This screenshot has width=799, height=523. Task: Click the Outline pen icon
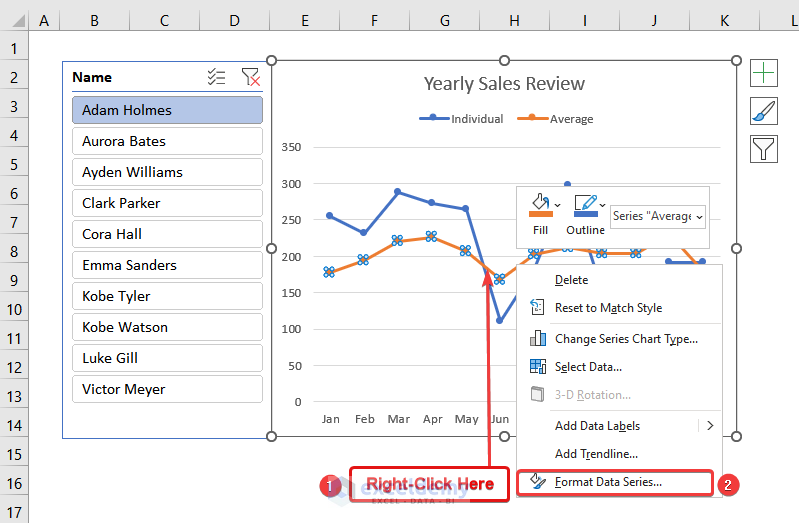click(585, 205)
